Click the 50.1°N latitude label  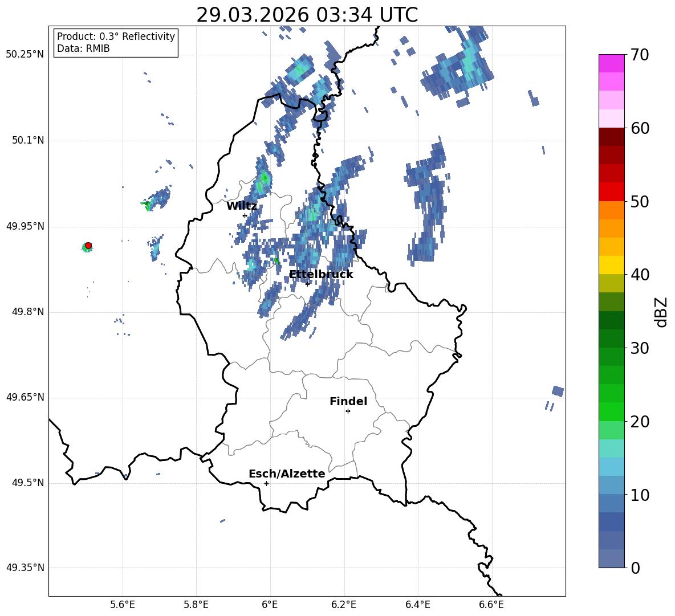click(x=28, y=141)
